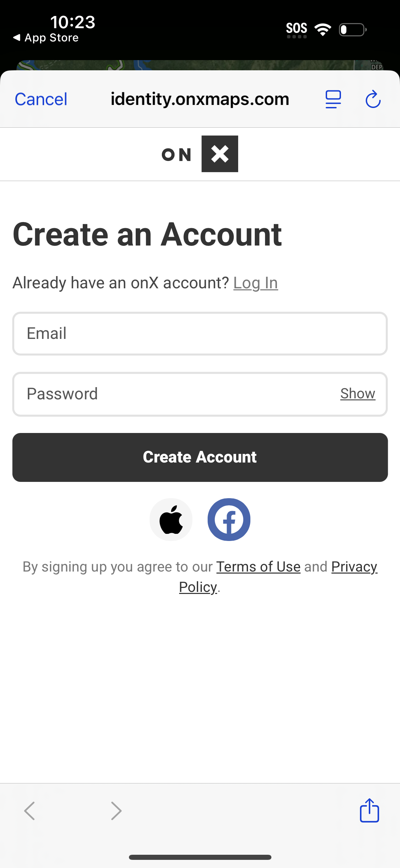Tap the home indicator bar
The image size is (400, 868).
pos(200,857)
